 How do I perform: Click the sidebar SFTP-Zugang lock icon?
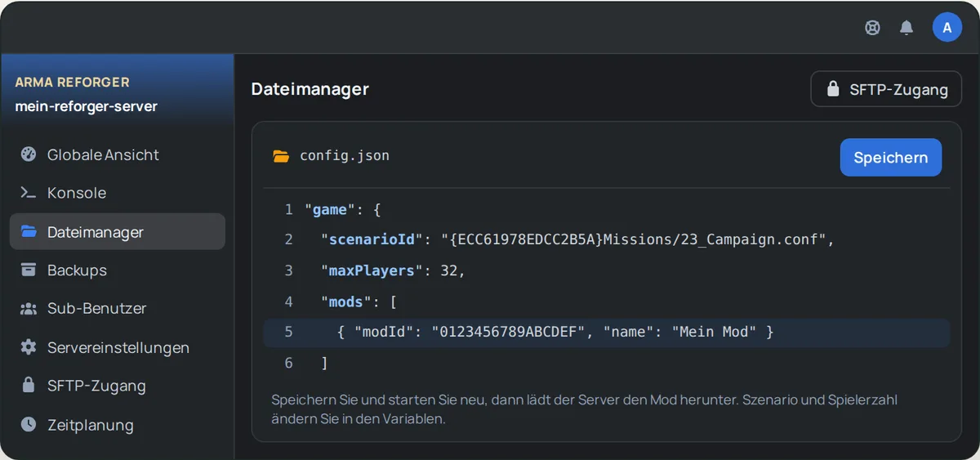click(x=29, y=386)
